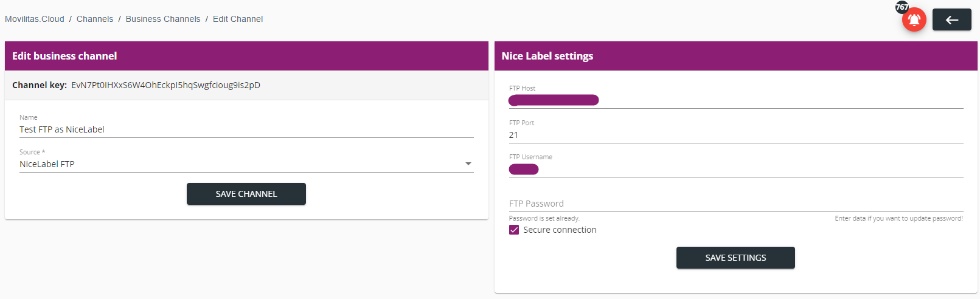980x299 pixels.
Task: Click the FTP Username input field
Action: coord(736,169)
